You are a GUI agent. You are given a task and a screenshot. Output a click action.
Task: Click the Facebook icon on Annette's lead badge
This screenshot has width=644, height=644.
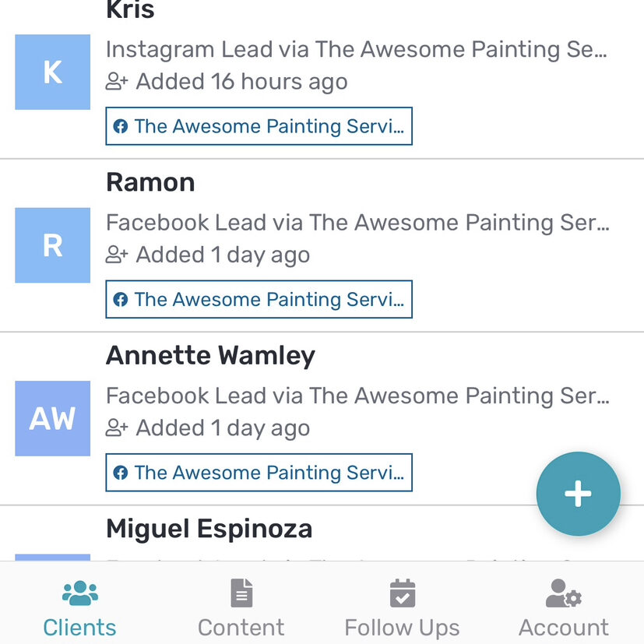tap(121, 473)
